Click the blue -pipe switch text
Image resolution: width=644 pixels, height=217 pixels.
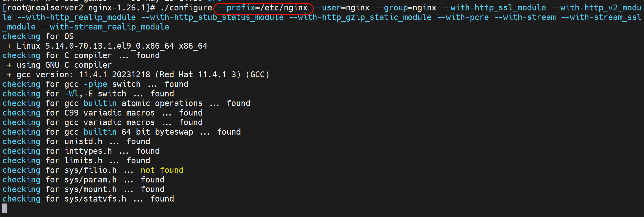(95, 84)
